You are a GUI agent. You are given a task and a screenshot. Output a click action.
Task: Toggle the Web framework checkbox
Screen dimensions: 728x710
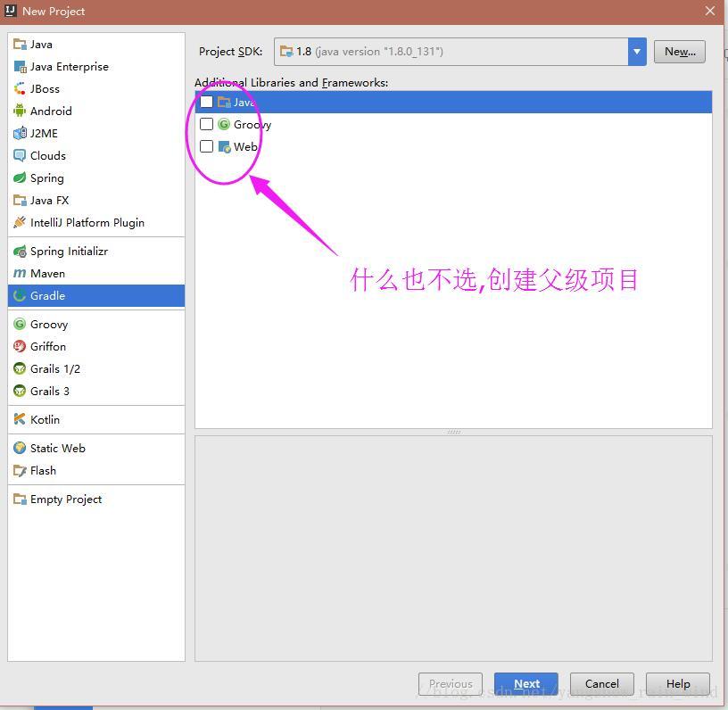(x=206, y=146)
